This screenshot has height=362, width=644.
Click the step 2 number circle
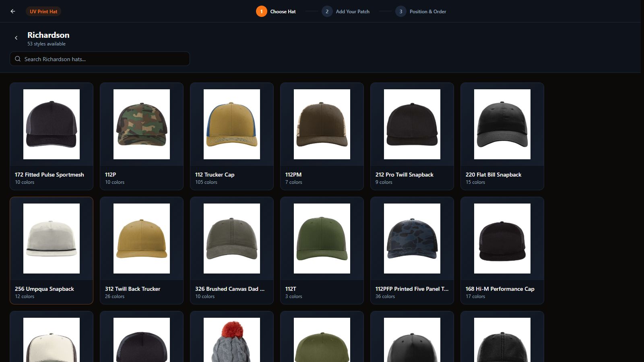[x=327, y=11]
